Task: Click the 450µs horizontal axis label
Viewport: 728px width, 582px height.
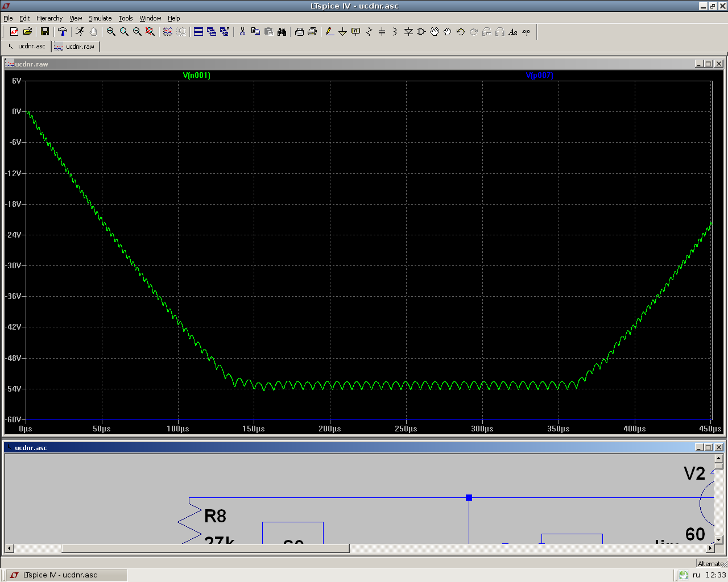Action: [x=710, y=429]
